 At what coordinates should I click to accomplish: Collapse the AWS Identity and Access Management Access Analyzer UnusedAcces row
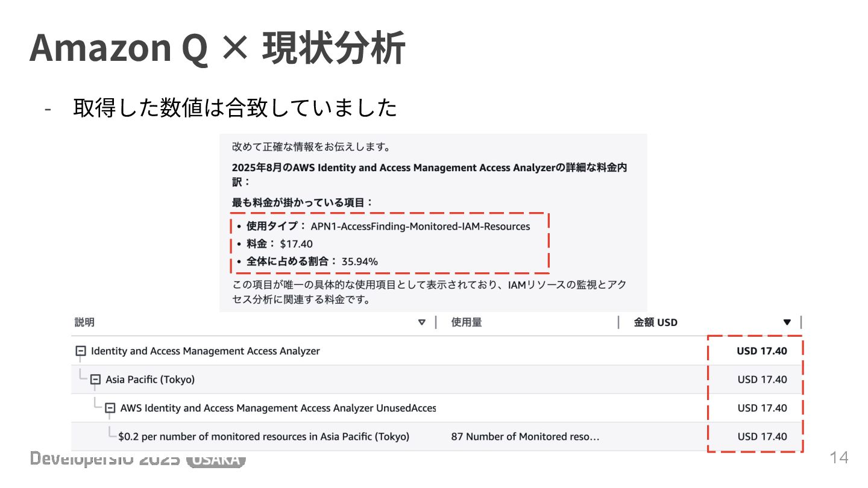[110, 408]
